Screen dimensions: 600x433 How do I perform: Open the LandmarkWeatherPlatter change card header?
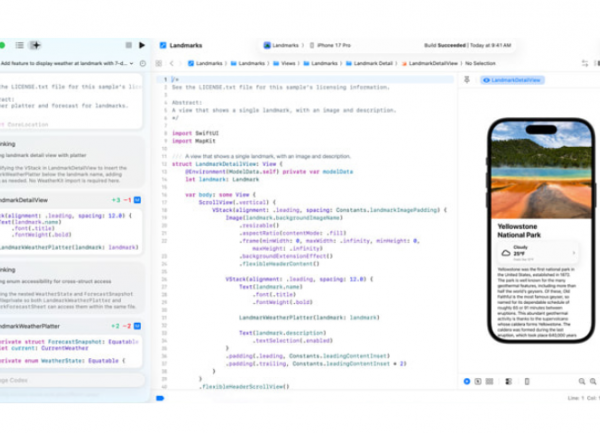point(71,326)
